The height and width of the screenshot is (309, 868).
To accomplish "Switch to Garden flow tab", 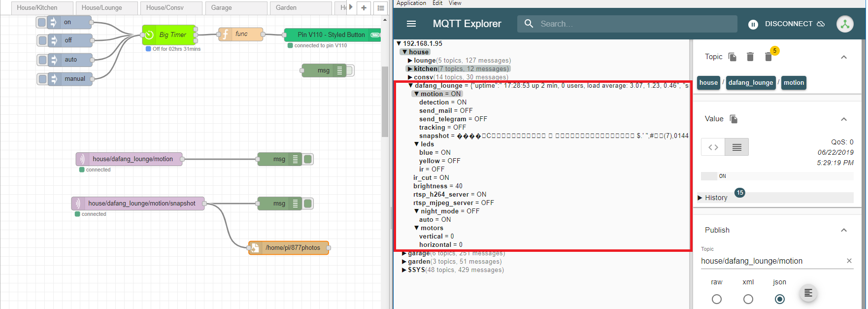I will click(300, 8).
